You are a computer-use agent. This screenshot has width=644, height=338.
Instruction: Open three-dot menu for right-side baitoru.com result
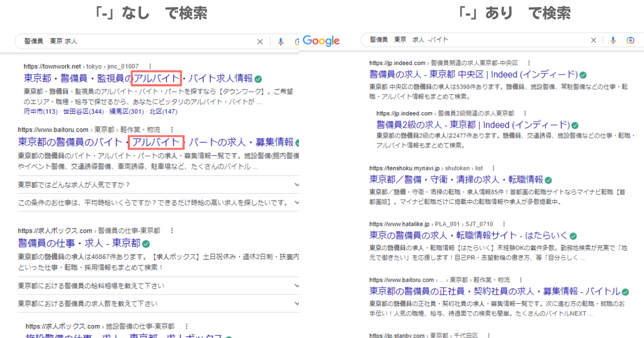tap(521, 280)
